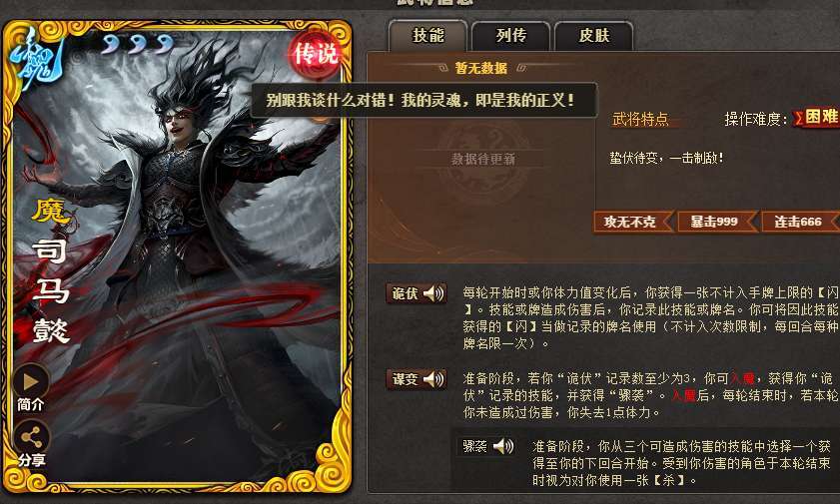Screen dimensions: 840x504
Task: Click the 简介 play icon on card
Action: click(31, 381)
